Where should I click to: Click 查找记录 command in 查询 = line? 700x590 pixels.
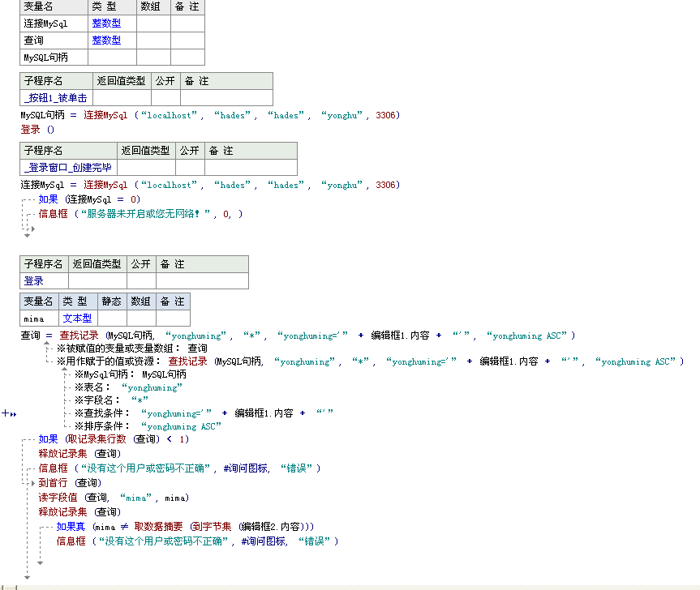(x=79, y=335)
